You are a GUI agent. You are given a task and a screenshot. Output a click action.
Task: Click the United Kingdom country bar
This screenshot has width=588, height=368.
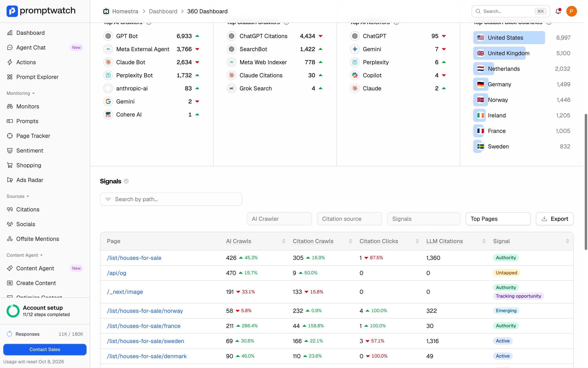click(500, 53)
